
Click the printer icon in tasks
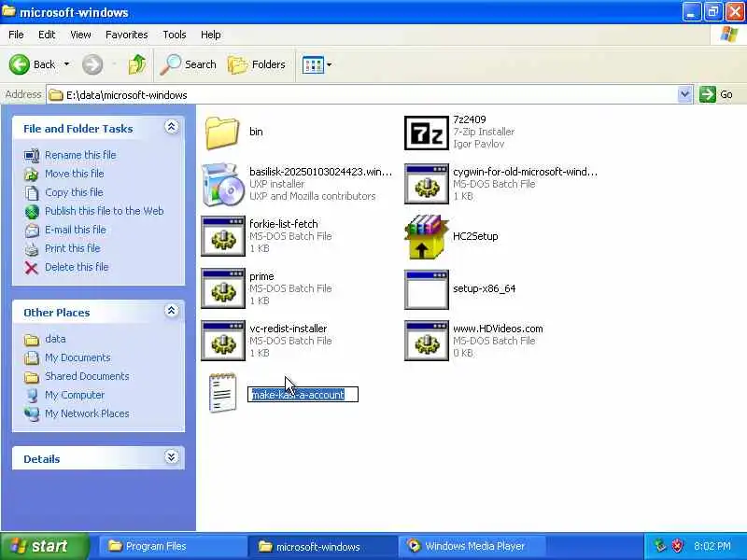coord(32,248)
